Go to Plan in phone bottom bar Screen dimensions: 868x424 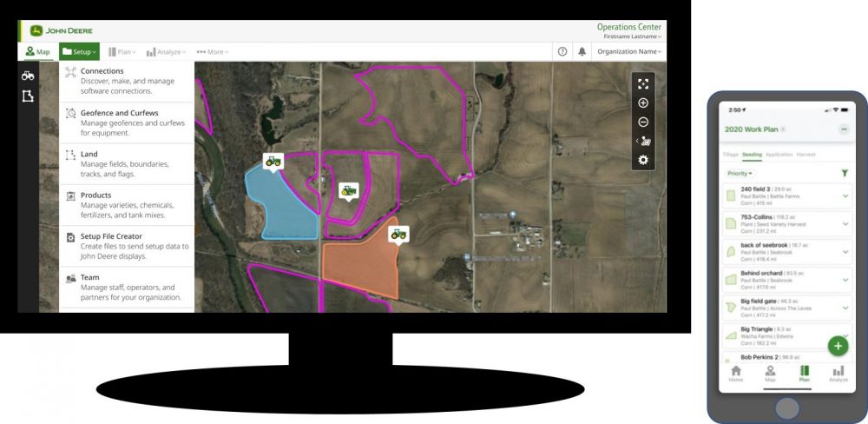pyautogui.click(x=805, y=374)
